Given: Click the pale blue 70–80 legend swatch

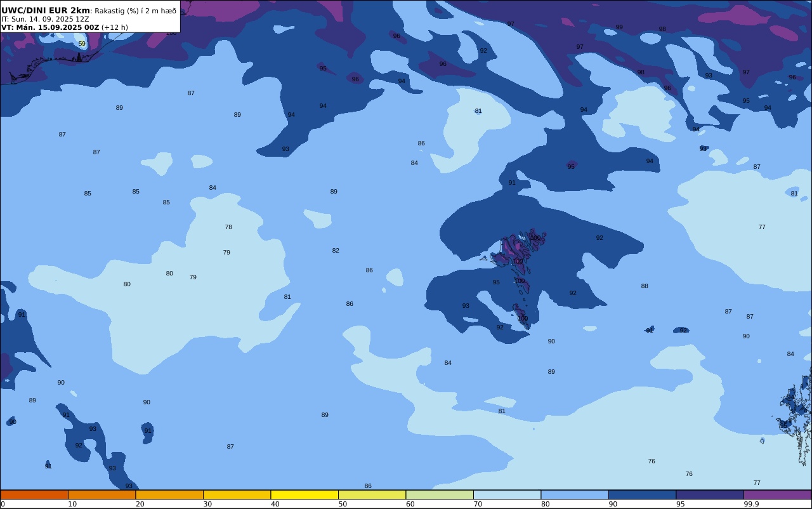Looking at the screenshot, I should point(507,494).
